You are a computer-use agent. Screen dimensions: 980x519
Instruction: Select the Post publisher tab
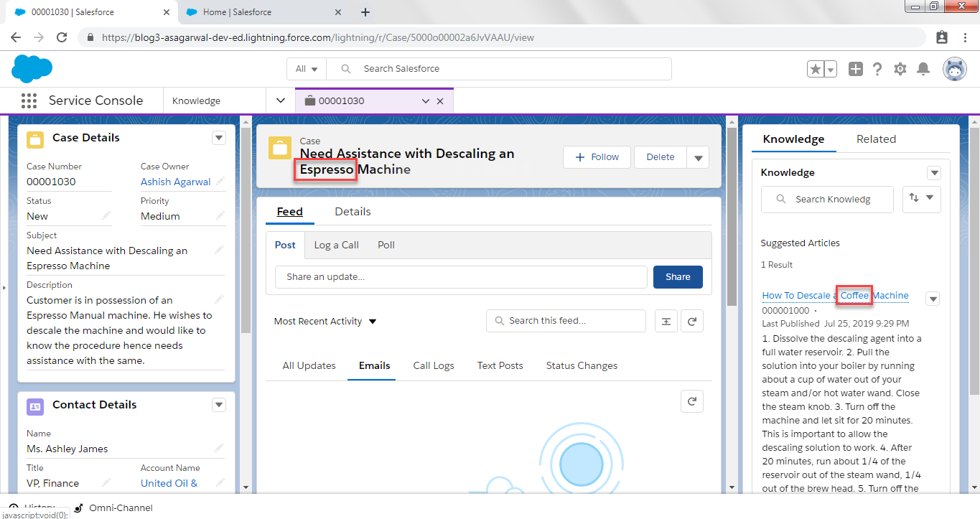click(x=285, y=245)
